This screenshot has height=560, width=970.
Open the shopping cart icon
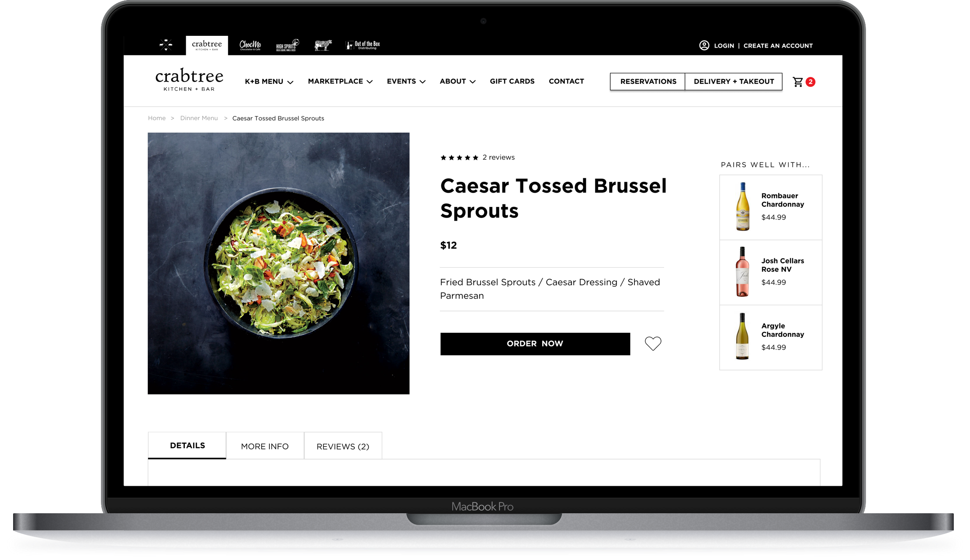(x=798, y=82)
